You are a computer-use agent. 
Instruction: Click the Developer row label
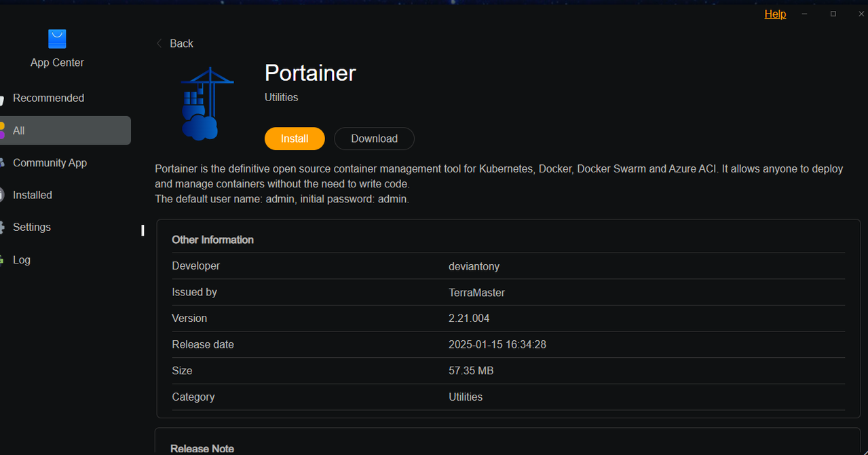(196, 266)
